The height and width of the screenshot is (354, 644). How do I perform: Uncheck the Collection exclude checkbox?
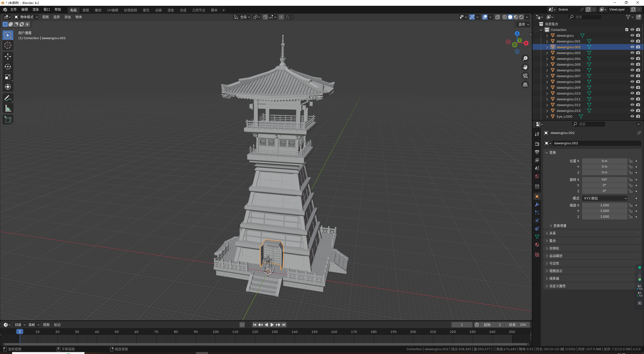(x=627, y=30)
